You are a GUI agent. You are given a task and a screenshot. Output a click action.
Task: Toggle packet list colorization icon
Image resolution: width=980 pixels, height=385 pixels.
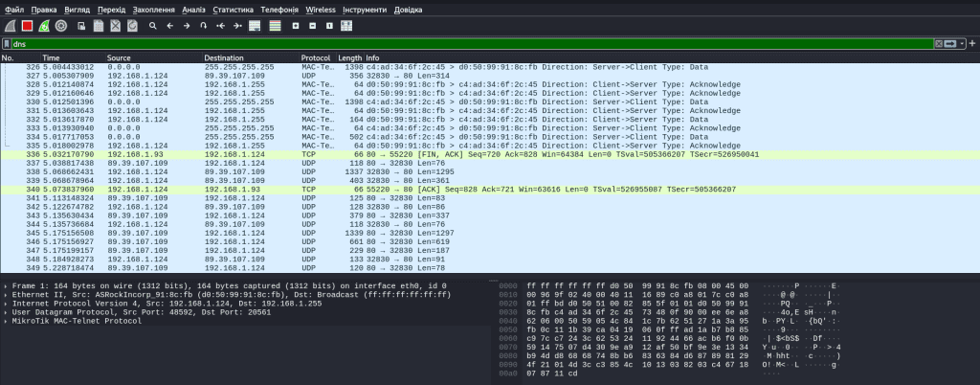coord(275,26)
